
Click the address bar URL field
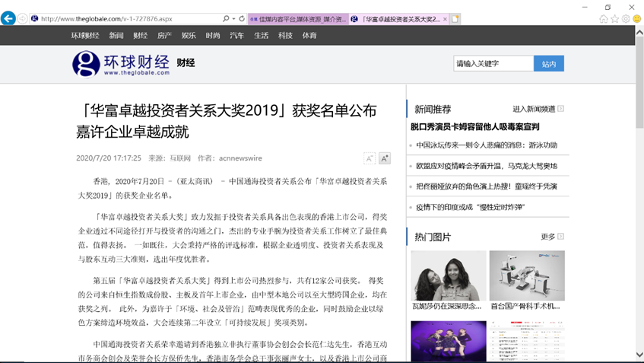pyautogui.click(x=125, y=18)
